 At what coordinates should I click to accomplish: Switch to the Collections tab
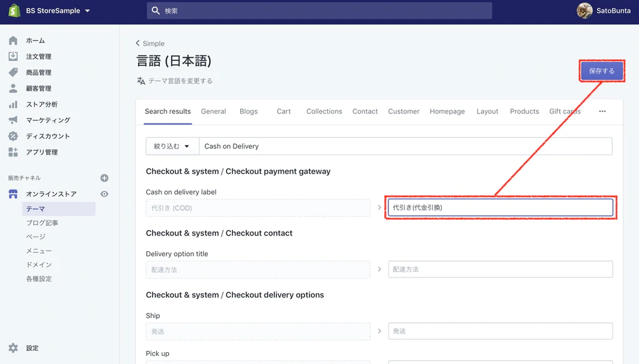(324, 112)
